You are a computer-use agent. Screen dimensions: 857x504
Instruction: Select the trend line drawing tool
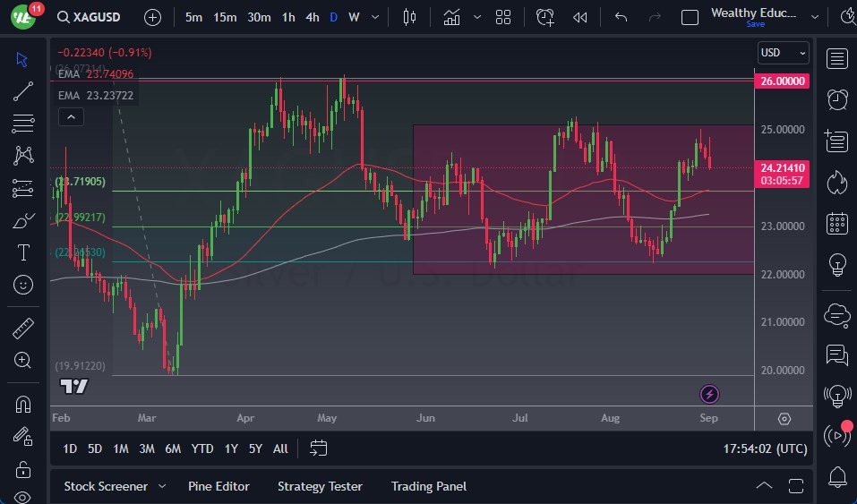coord(23,91)
